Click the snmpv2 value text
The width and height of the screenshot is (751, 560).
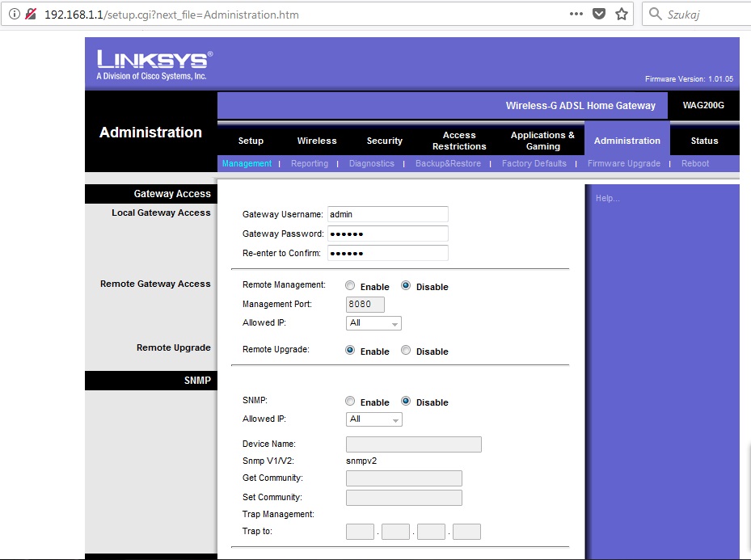361,461
